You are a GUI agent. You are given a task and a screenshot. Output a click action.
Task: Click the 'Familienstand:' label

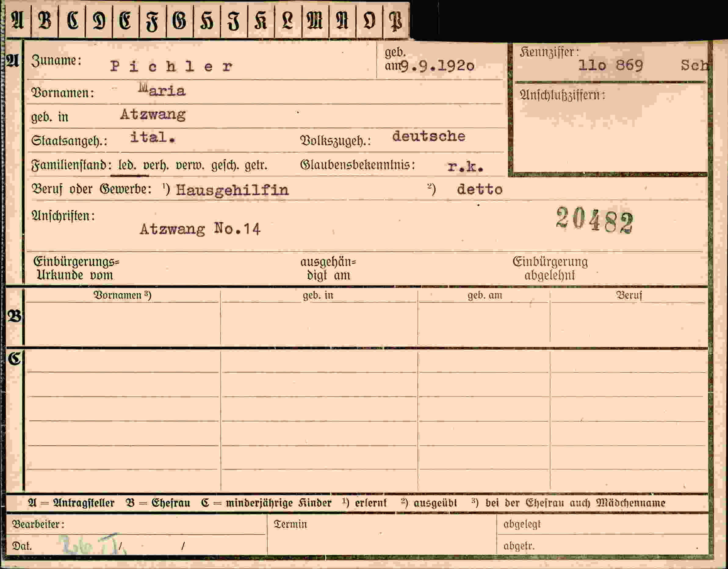click(71, 165)
